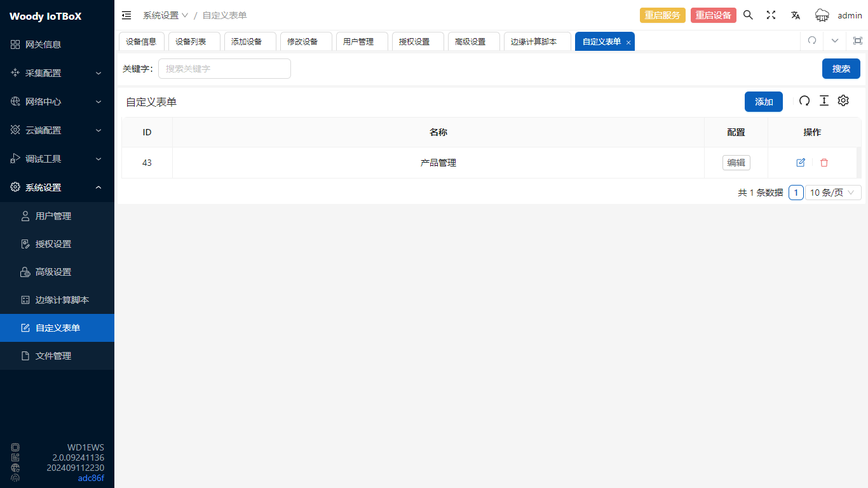
Task: Collapse the 系统设置 sidebar menu
Action: coord(57,187)
